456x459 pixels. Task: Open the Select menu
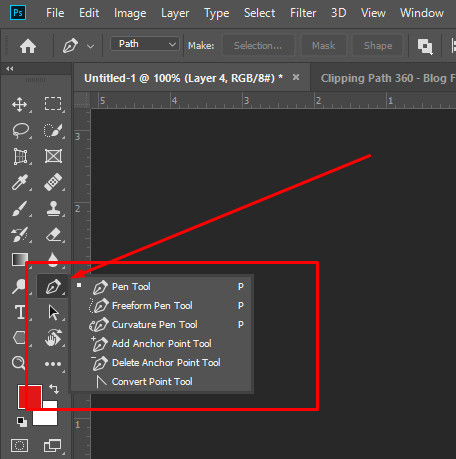pos(259,13)
